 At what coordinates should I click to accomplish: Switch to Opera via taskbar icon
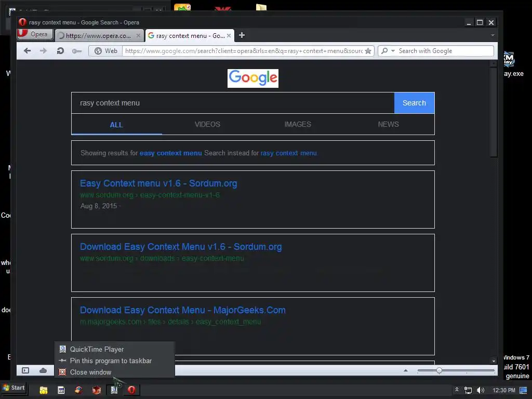coord(131,390)
